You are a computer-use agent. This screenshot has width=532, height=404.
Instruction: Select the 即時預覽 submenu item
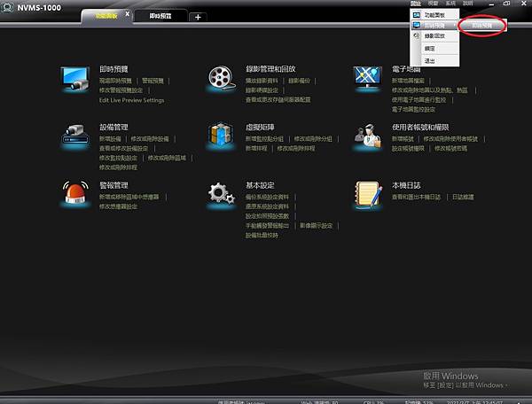click(x=482, y=26)
